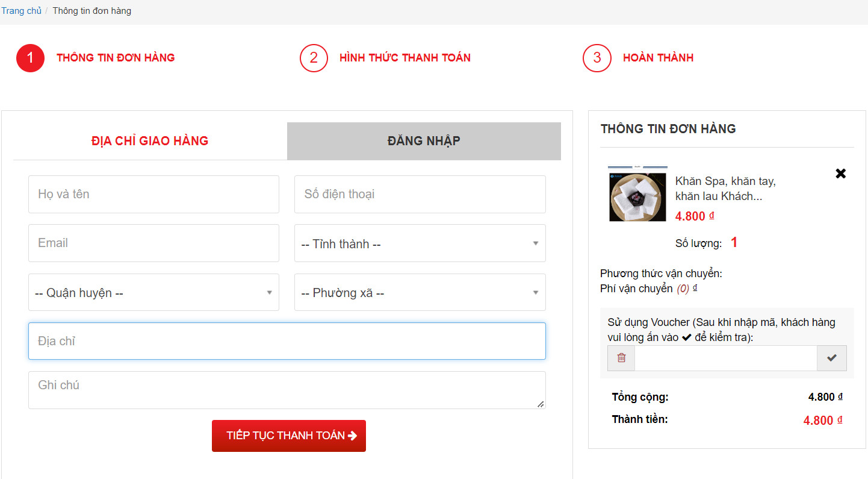Image resolution: width=868 pixels, height=479 pixels.
Task: Go to Trang chủ breadcrumb link
Action: tap(21, 11)
